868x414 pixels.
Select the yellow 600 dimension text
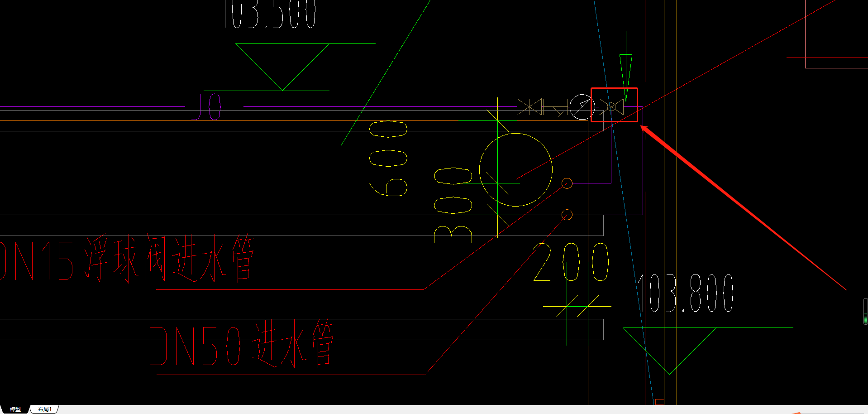tap(388, 158)
